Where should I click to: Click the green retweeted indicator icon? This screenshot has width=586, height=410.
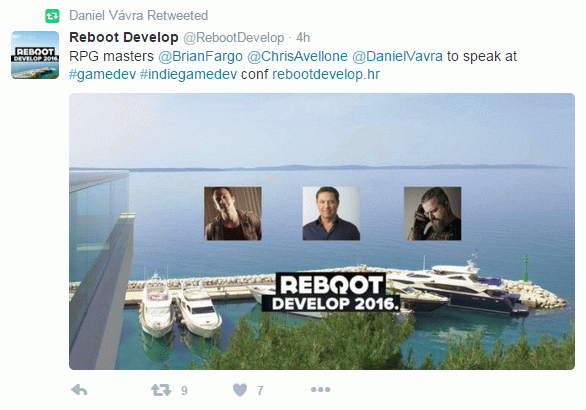[x=52, y=16]
